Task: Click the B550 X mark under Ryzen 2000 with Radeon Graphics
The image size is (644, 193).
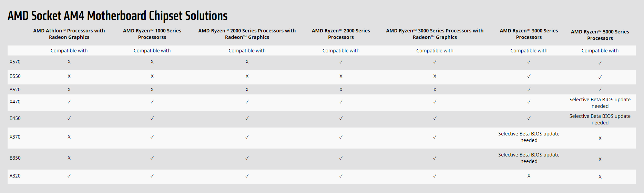Action: [247, 76]
